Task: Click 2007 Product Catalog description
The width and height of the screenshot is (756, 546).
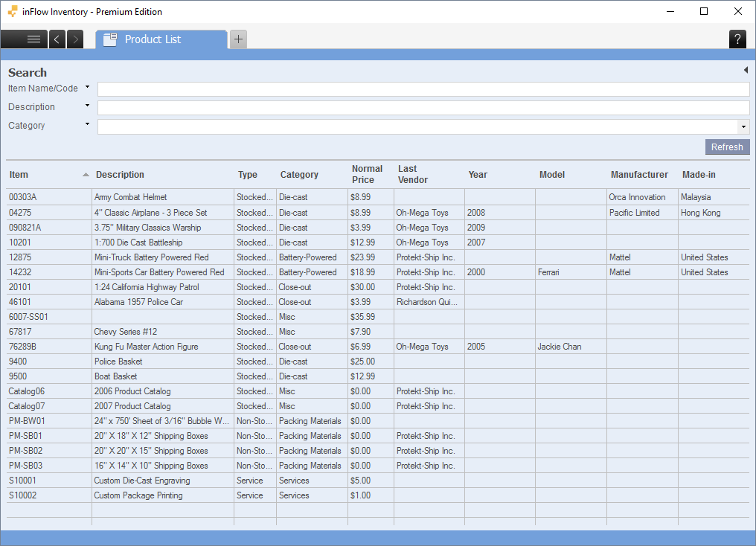Action: pos(132,406)
